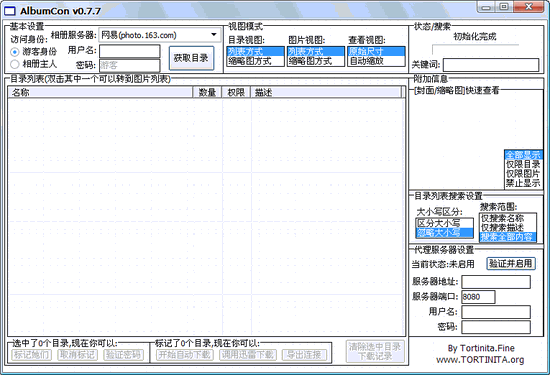Image resolution: width=550 pixels, height=375 pixels.
Task: Click the By Tortinita.Fine text
Action: tap(481, 348)
